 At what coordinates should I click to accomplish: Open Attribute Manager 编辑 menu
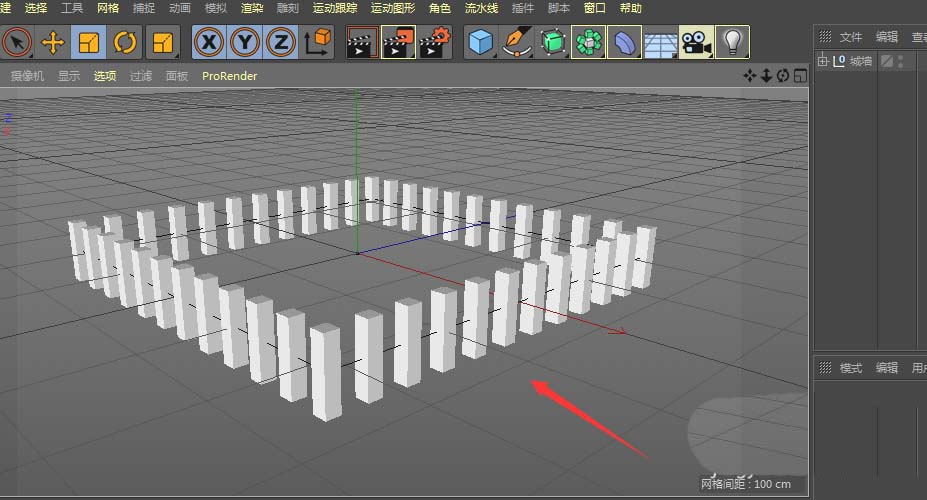(887, 368)
